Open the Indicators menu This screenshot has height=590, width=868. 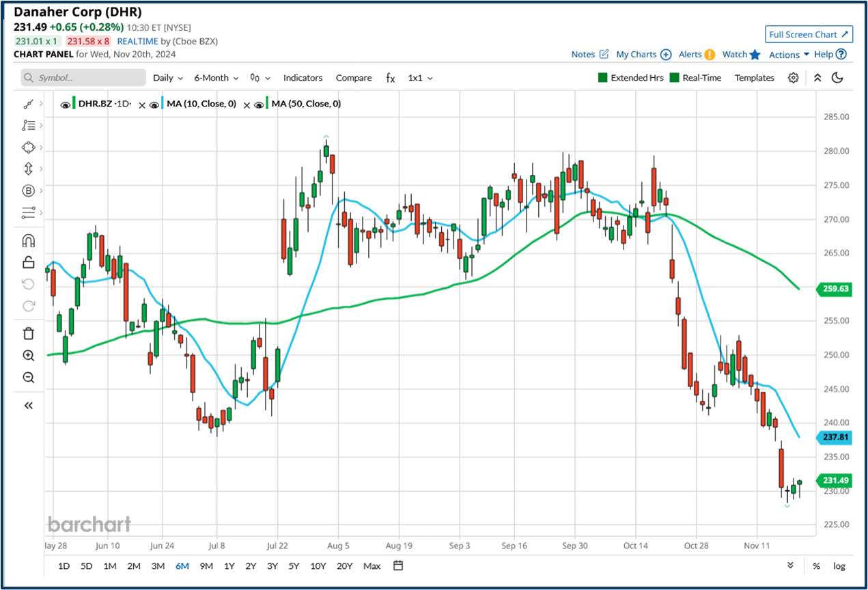click(x=303, y=78)
